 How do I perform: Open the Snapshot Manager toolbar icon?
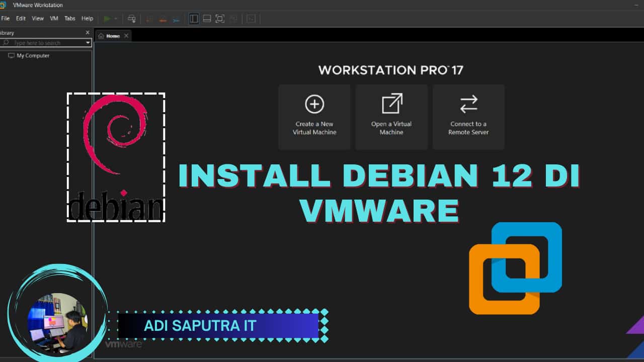(176, 19)
